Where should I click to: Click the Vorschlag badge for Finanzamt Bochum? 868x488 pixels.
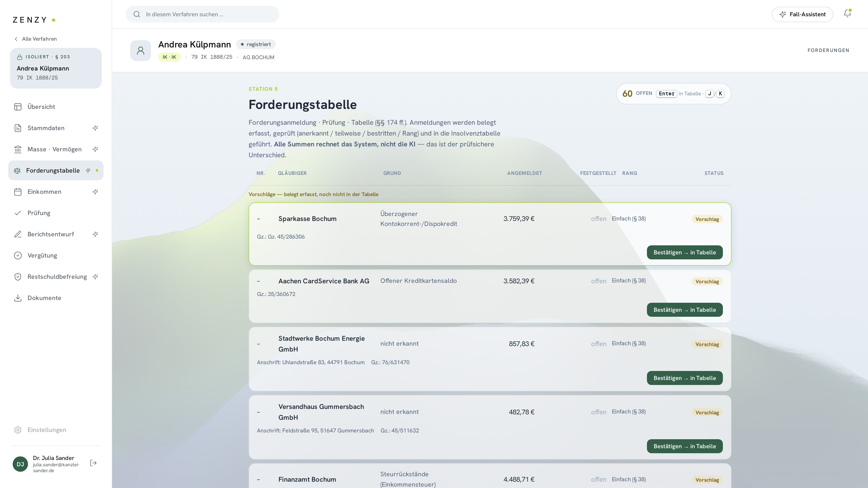coord(707,480)
